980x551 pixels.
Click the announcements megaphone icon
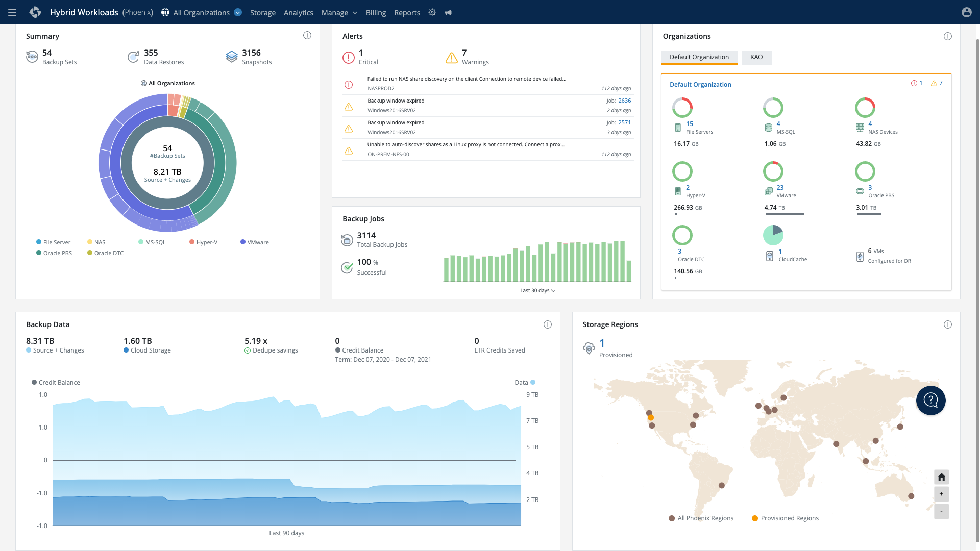click(x=448, y=12)
